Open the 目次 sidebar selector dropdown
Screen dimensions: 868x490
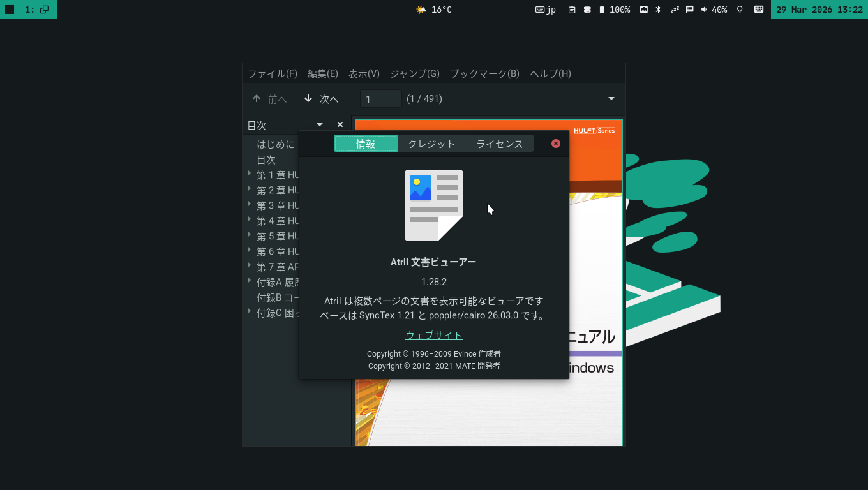[x=320, y=125]
